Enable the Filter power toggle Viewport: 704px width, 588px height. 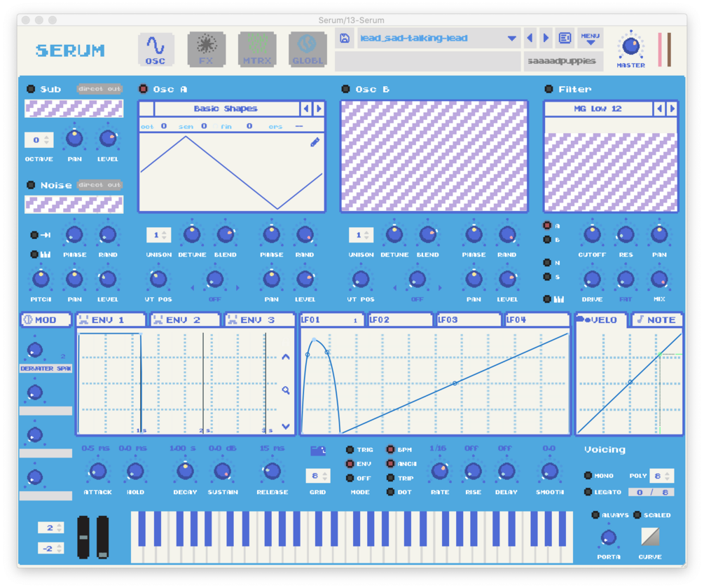[548, 89]
